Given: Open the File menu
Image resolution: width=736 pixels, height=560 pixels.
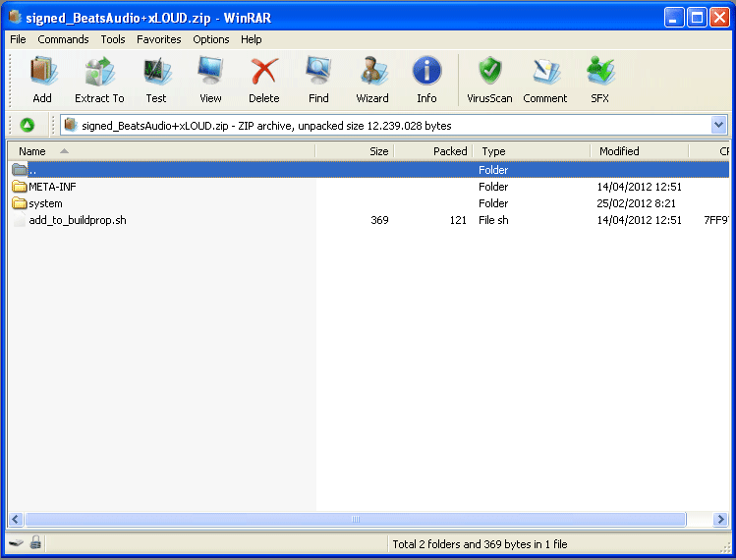Looking at the screenshot, I should [x=18, y=39].
